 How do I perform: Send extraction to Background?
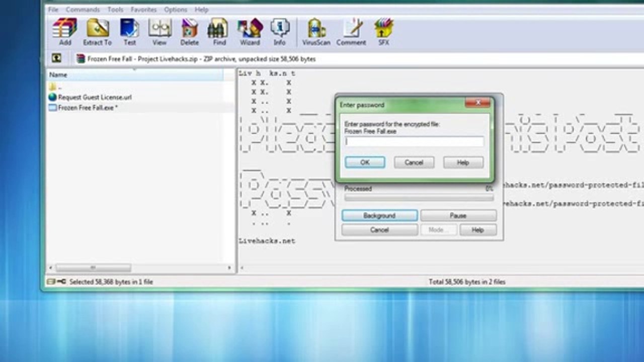coord(379,216)
